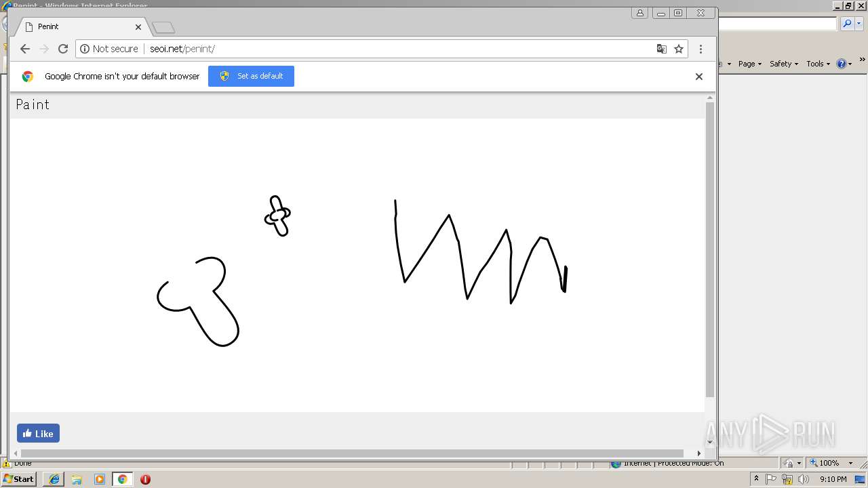This screenshot has height=488, width=868.
Task: Expand the Internet Explorer toolbar overflow chevron
Action: (863, 60)
